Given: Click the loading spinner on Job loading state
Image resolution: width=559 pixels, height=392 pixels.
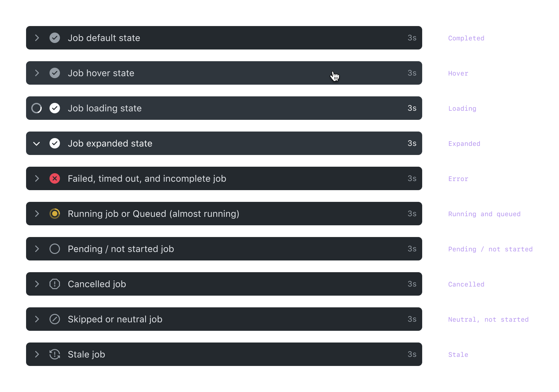Looking at the screenshot, I should point(36,108).
